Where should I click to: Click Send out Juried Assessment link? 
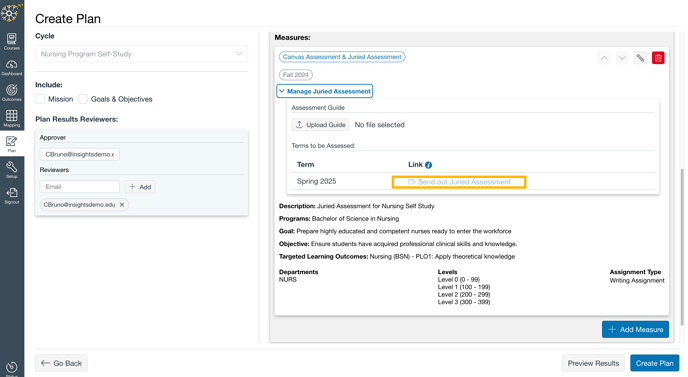[x=459, y=182]
